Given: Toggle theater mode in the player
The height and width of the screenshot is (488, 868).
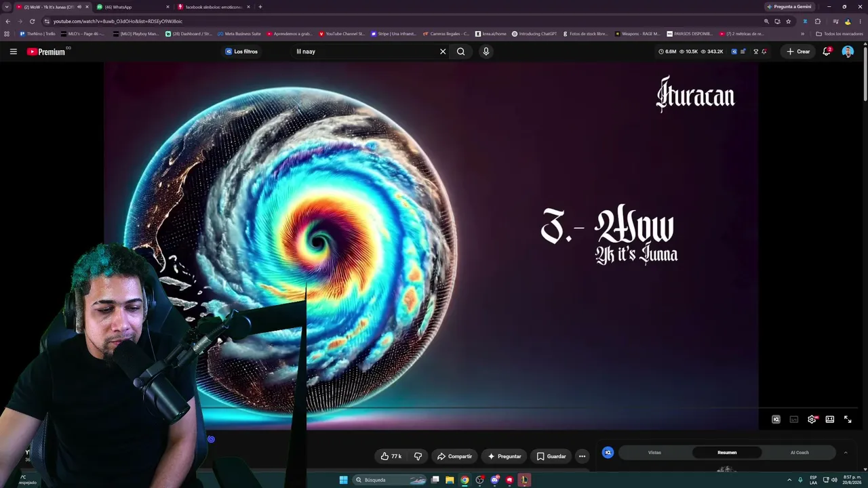Looking at the screenshot, I should point(829,420).
